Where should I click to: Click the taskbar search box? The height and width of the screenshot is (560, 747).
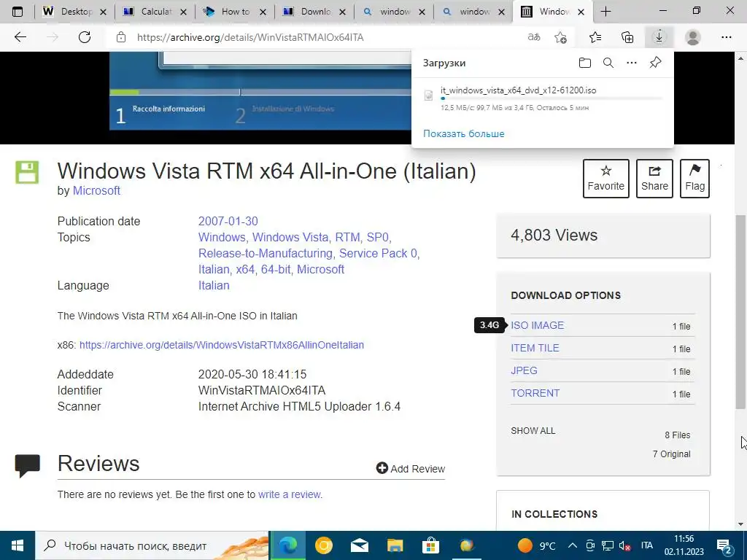[152, 545]
